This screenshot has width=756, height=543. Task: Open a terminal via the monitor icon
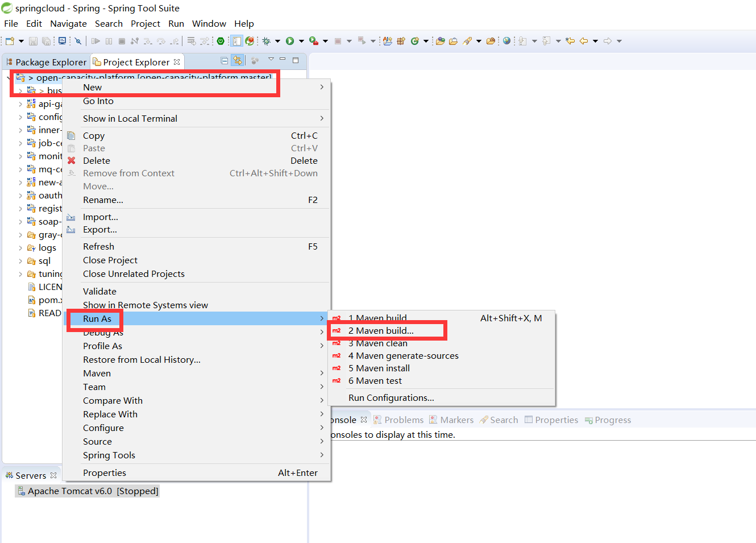[x=62, y=41]
